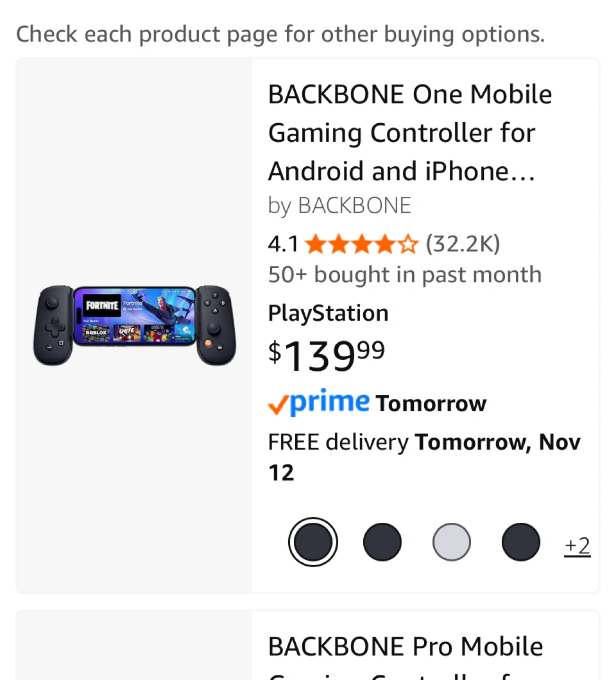Select the PlayStation edition label

(328, 313)
